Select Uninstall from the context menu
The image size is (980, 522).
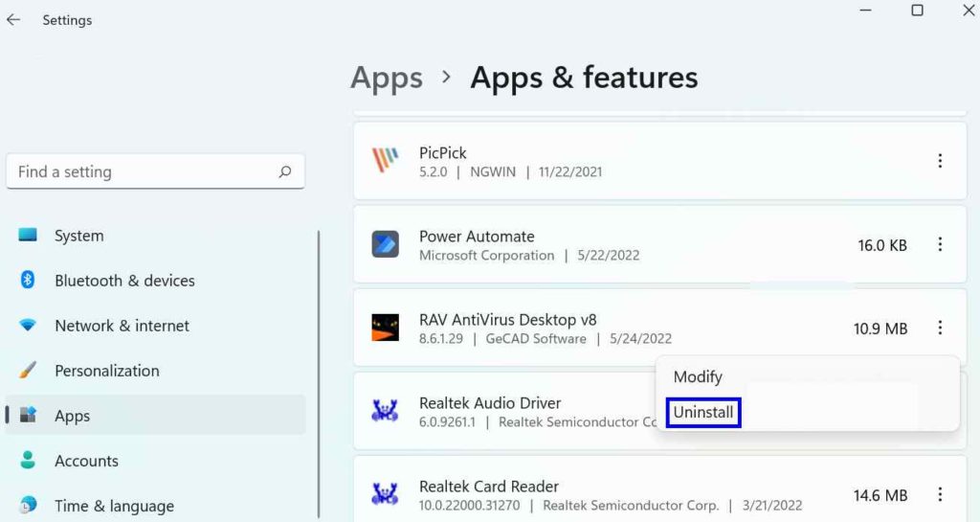pos(703,413)
